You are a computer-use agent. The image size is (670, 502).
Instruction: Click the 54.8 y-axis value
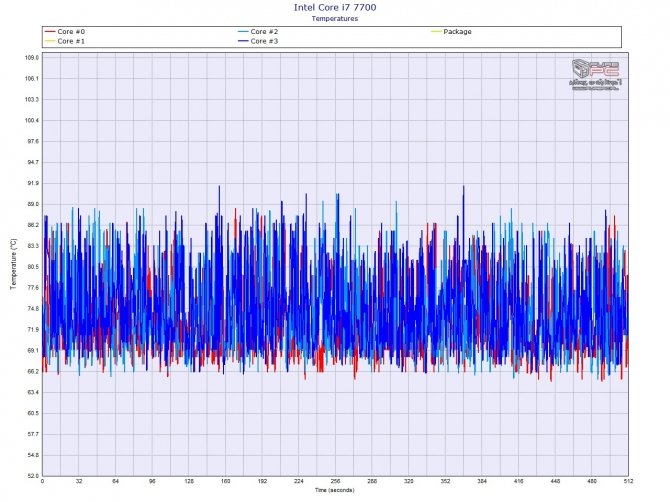(x=33, y=455)
